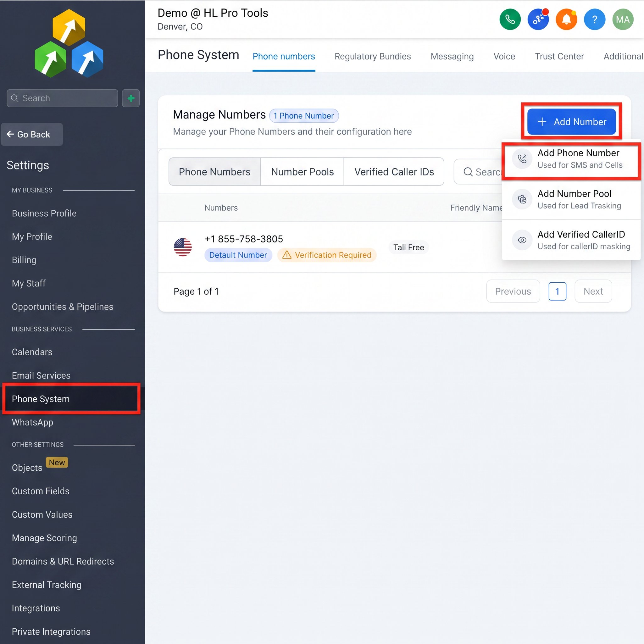
Task: Open Domains & URL Redirects
Action: (x=63, y=561)
